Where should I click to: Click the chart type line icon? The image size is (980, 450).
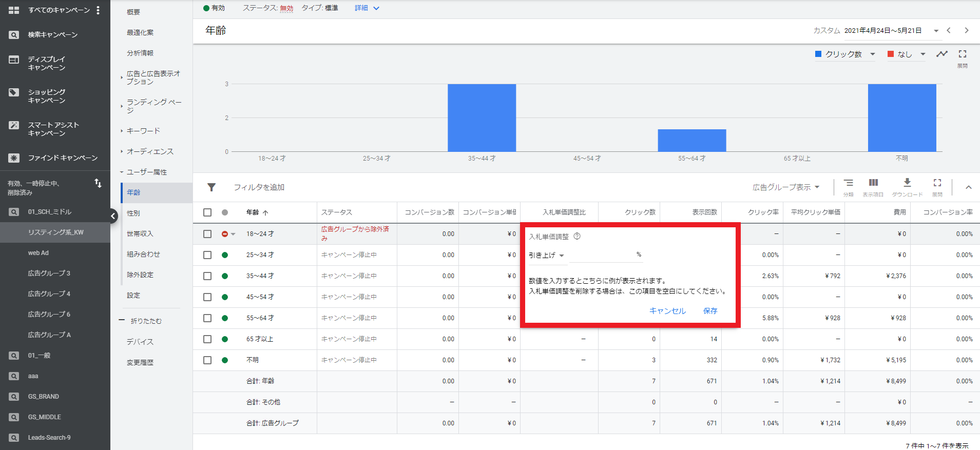(x=942, y=54)
